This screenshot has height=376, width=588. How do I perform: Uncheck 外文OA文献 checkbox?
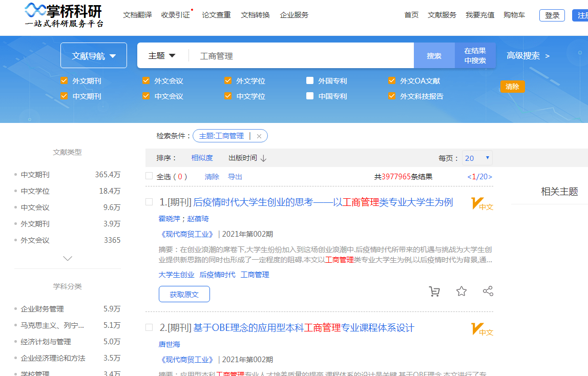click(392, 80)
